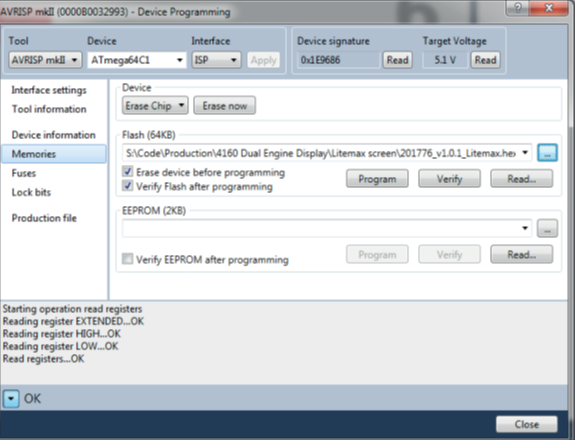Click the help question mark button
Image resolution: width=575 pixels, height=440 pixels.
pos(518,8)
